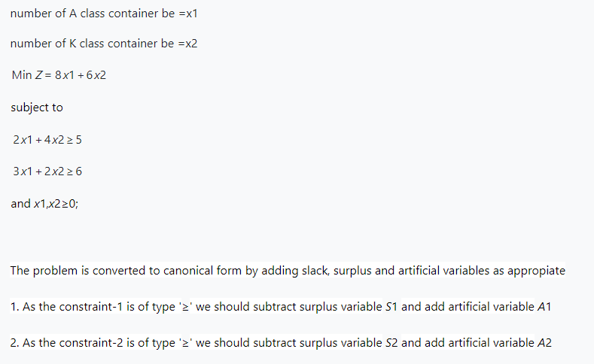Click surplus variable S2 in the text
Image resolution: width=594 pixels, height=364 pixels.
[x=390, y=343]
